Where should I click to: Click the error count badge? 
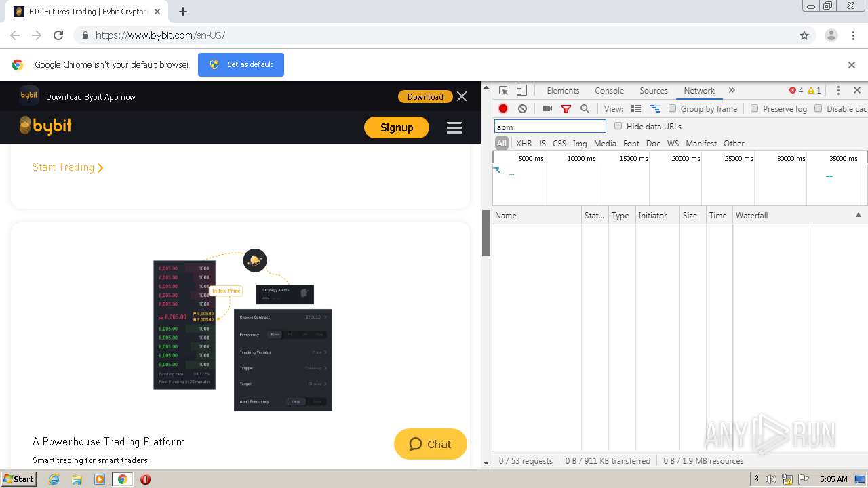[795, 90]
